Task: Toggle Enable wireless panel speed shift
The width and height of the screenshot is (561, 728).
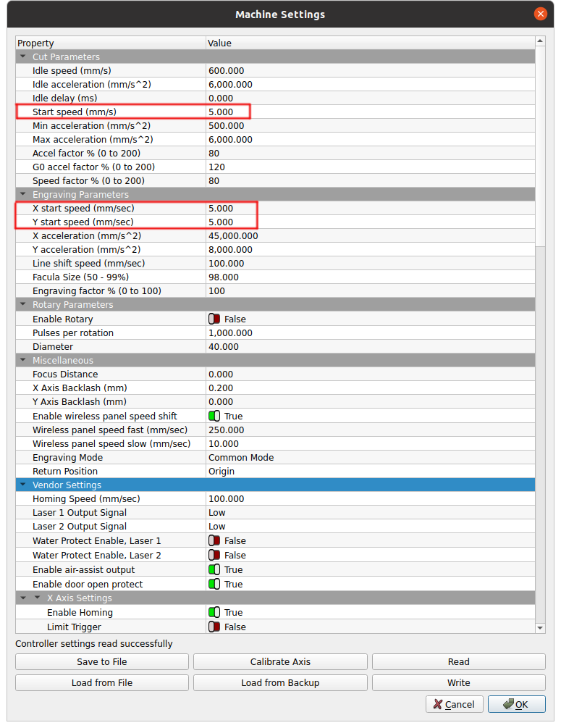Action: [214, 417]
